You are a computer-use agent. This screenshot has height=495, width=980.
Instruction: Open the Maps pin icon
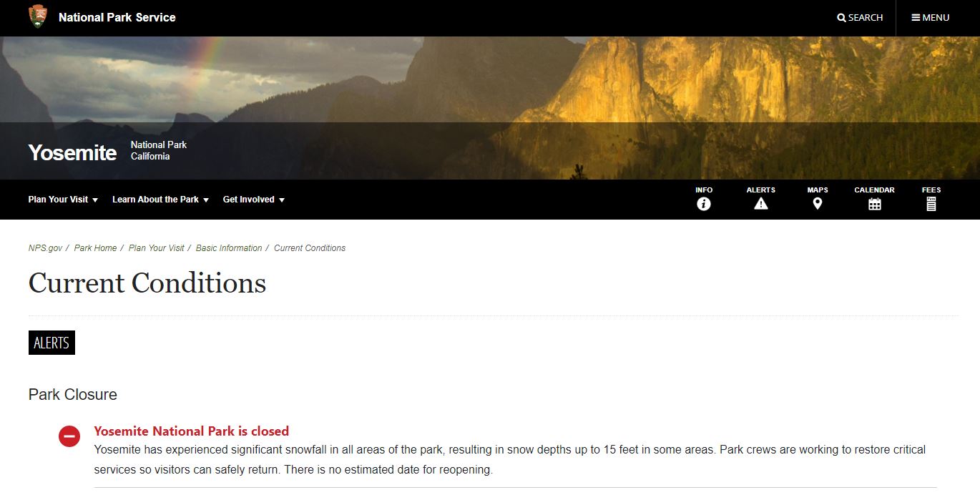tap(818, 204)
